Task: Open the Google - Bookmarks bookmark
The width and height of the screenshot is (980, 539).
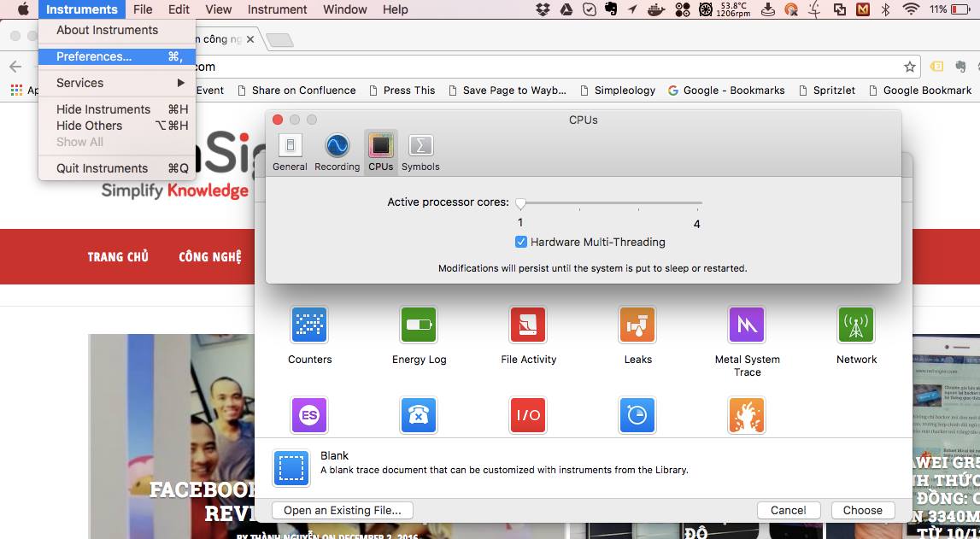Action: tap(726, 91)
